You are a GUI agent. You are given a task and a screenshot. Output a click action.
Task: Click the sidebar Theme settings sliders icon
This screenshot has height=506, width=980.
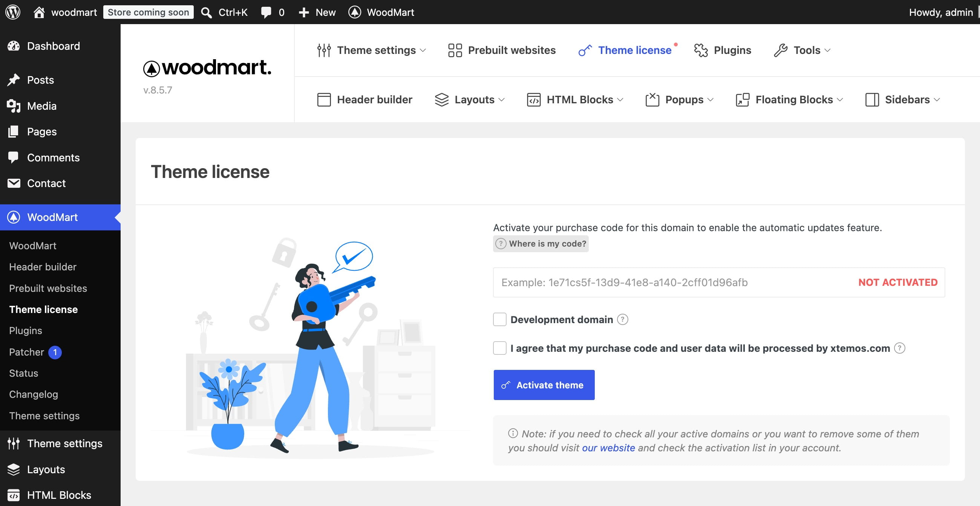pos(14,443)
